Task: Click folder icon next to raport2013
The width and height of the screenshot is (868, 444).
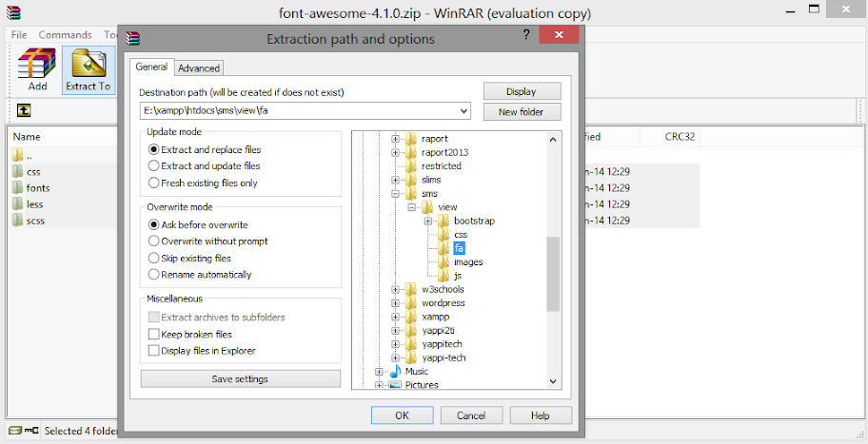Action: click(411, 152)
